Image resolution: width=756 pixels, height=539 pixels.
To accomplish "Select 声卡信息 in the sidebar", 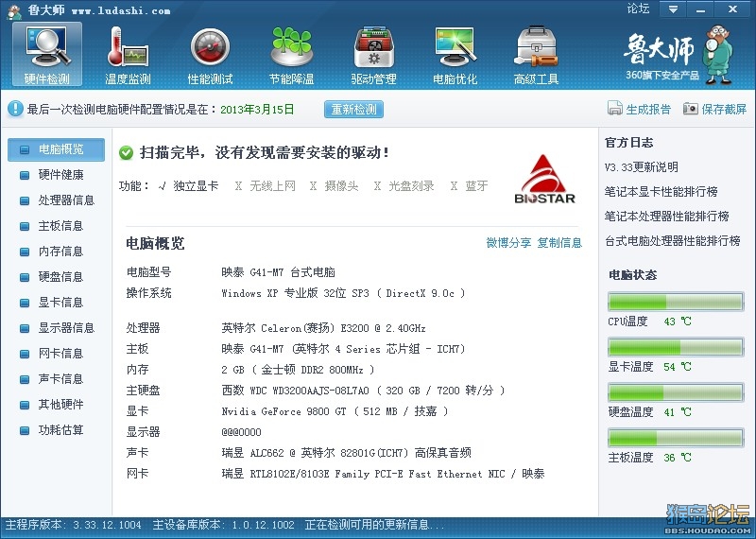I will [56, 379].
